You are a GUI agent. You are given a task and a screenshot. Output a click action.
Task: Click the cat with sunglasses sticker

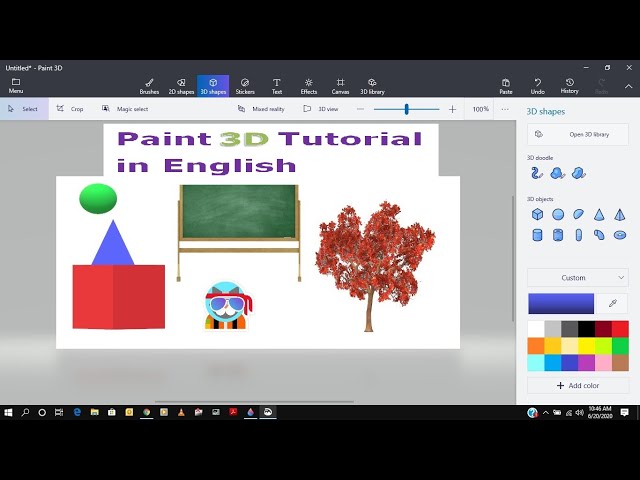228,306
